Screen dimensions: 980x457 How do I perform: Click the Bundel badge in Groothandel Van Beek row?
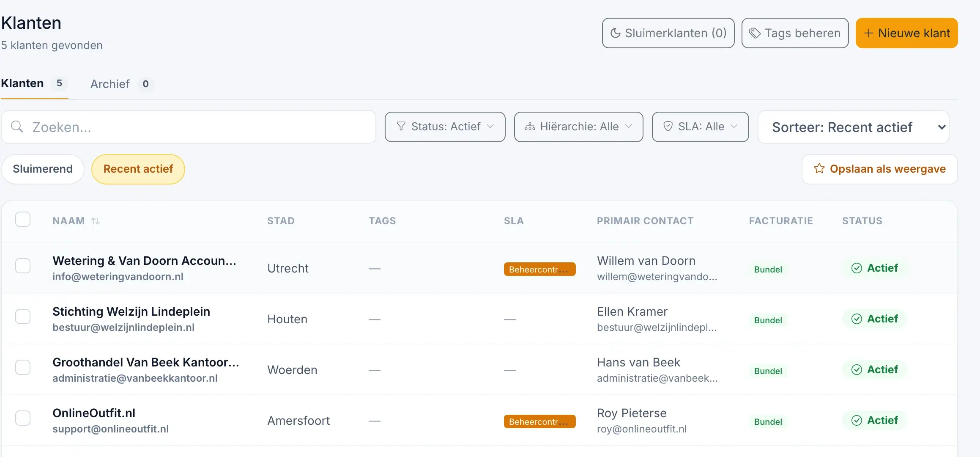click(x=768, y=371)
